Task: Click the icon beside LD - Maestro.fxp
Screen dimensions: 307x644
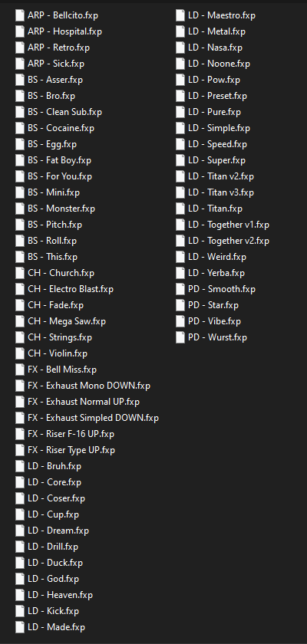Action: [x=180, y=15]
